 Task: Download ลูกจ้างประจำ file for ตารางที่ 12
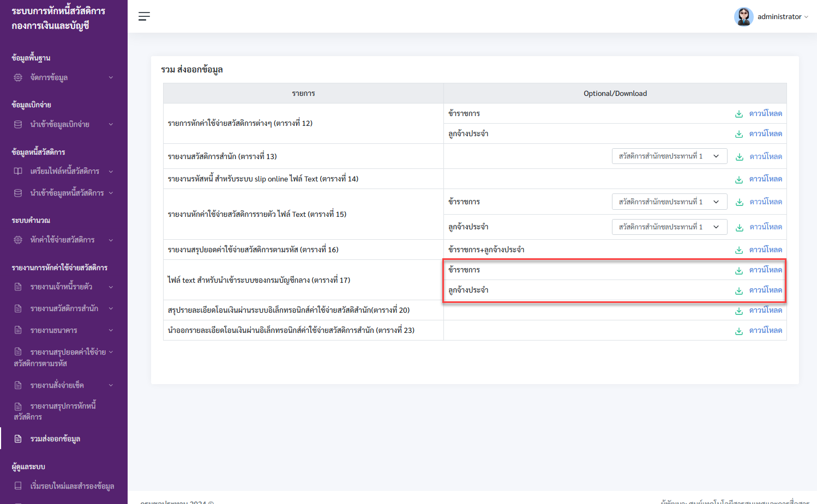(x=759, y=133)
